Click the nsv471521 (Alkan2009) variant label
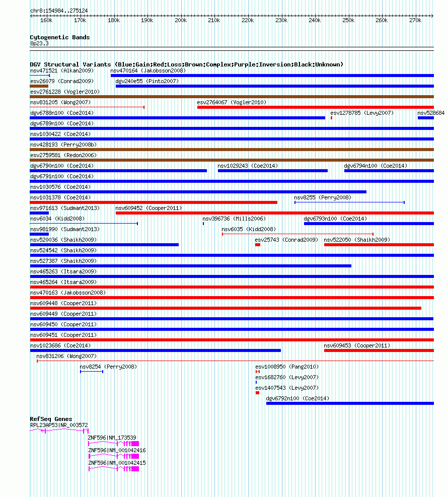The height and width of the screenshot is (497, 448). (x=62, y=70)
